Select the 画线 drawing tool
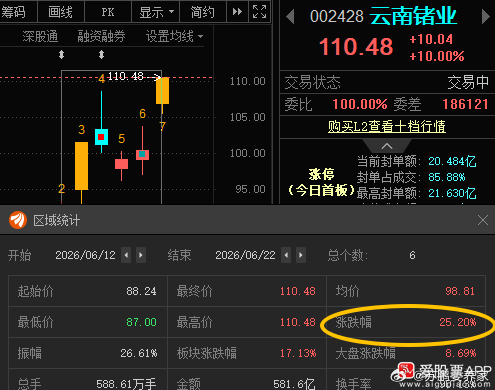This screenshot has height=390, width=495. pyautogui.click(x=61, y=12)
